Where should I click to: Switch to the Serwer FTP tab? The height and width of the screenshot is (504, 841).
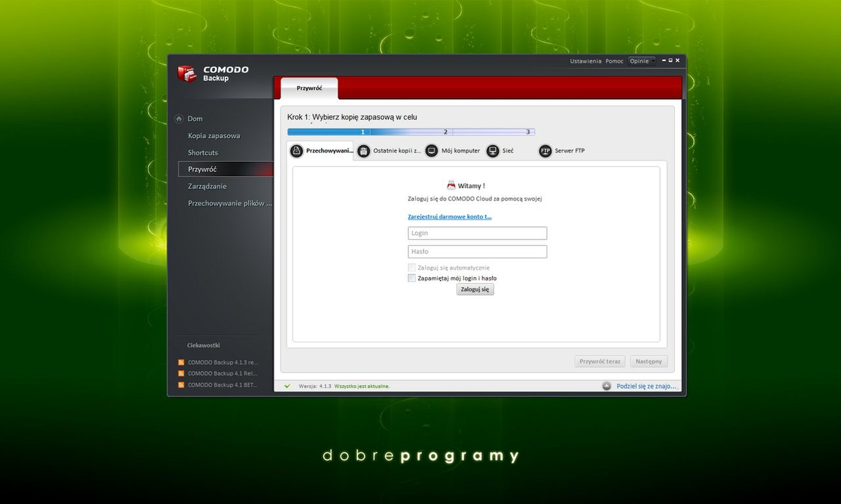(x=562, y=151)
